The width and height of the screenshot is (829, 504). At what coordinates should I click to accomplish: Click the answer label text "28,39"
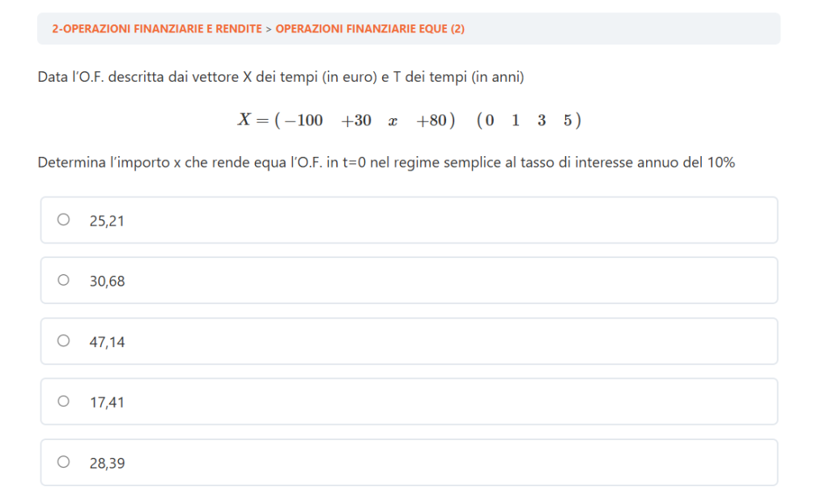107,463
